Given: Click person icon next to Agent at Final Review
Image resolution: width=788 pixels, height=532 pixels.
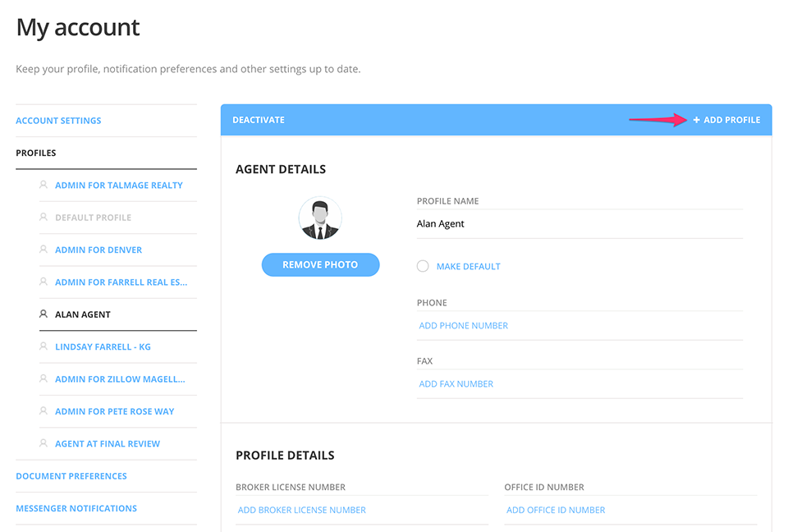Looking at the screenshot, I should pyautogui.click(x=44, y=443).
